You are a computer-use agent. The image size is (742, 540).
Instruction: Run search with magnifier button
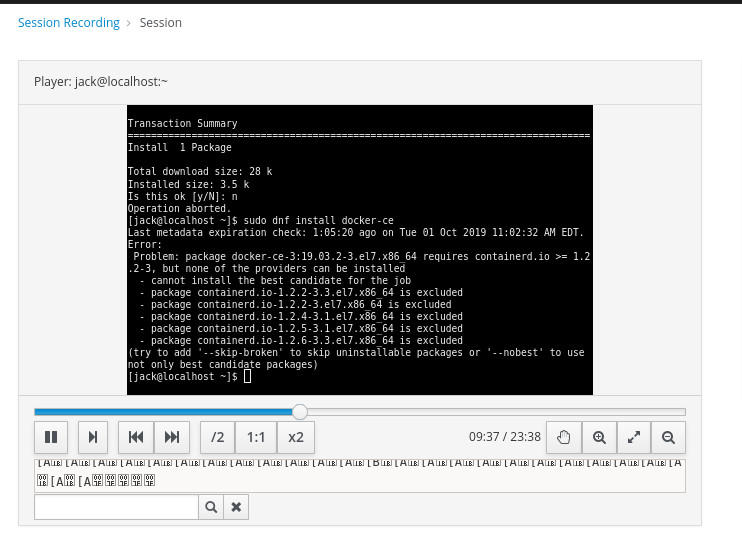[211, 507]
